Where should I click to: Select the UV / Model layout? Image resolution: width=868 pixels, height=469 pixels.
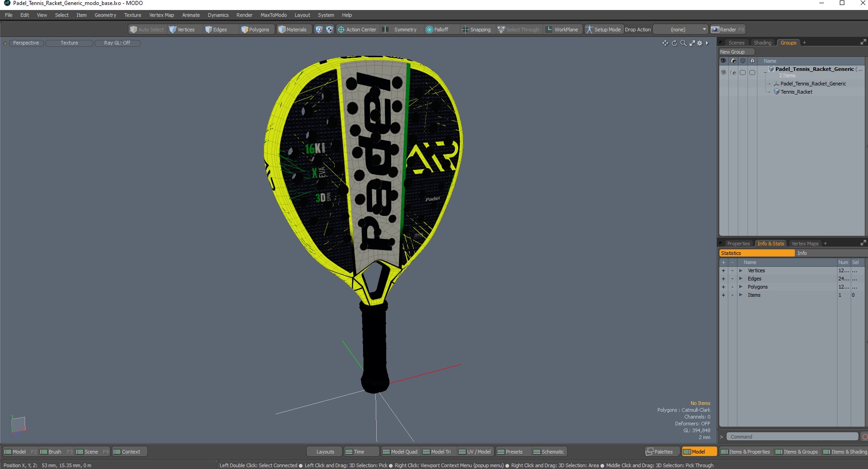pyautogui.click(x=474, y=452)
